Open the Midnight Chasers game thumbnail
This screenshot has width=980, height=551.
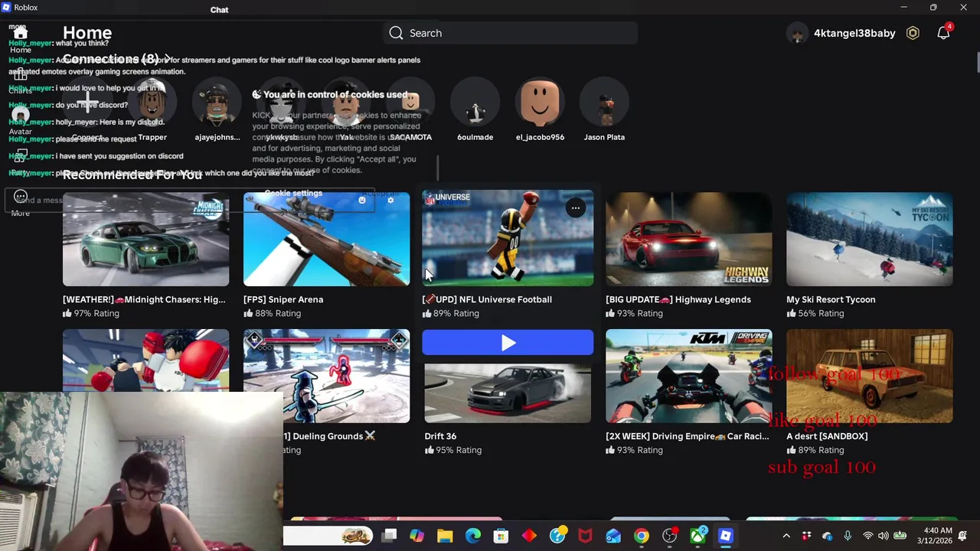click(145, 239)
